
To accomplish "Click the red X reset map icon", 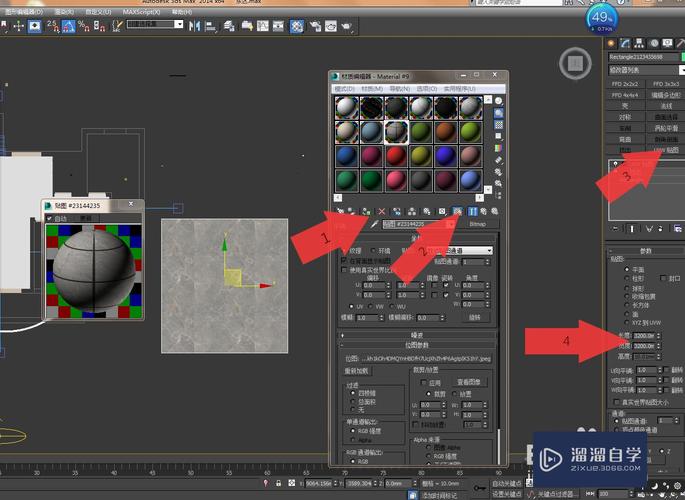I will pyautogui.click(x=381, y=212).
